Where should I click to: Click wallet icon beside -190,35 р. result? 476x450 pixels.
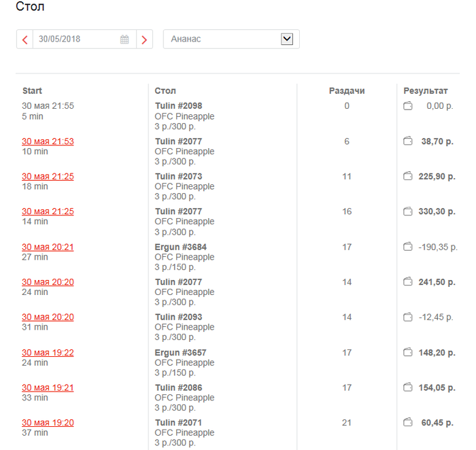click(x=408, y=247)
